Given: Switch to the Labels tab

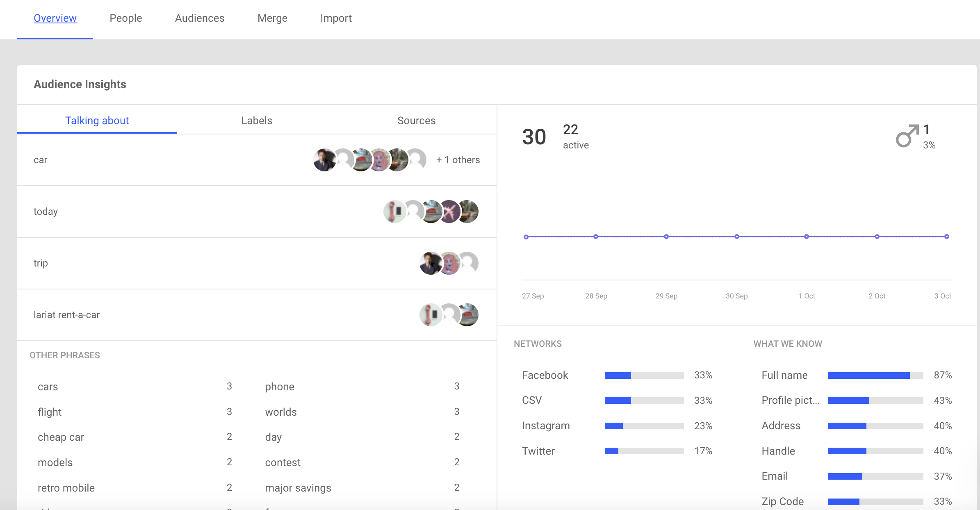Looking at the screenshot, I should click(257, 121).
